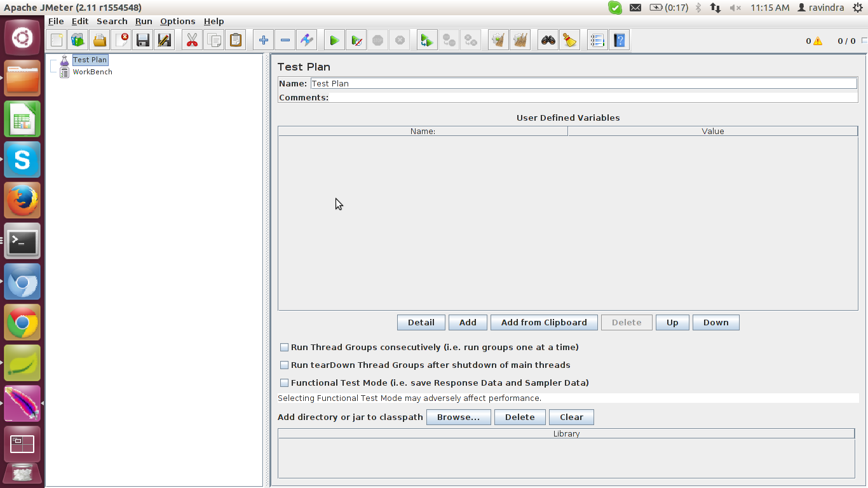
Task: Reset search with yellow broom icon
Action: (x=570, y=41)
